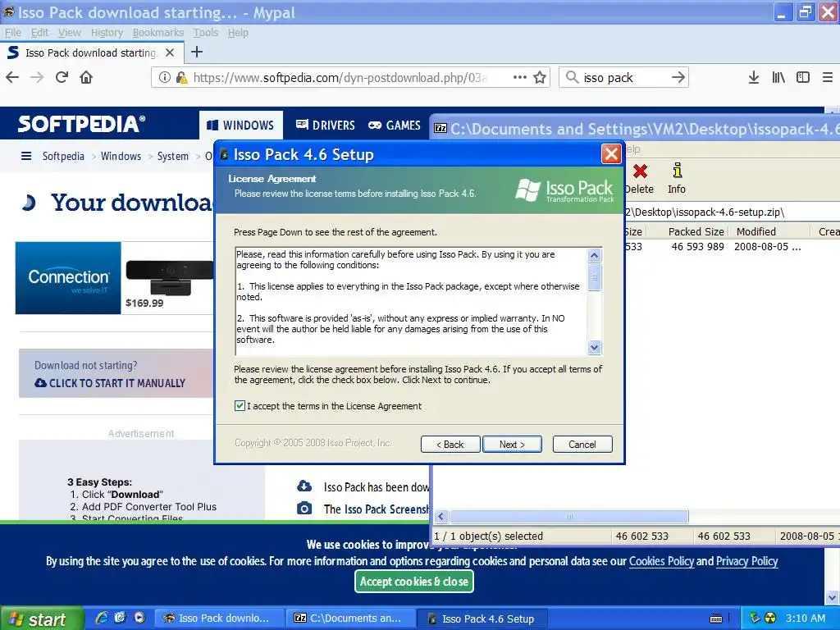Switch to Isso Pack Setup taskbar item

click(x=482, y=619)
